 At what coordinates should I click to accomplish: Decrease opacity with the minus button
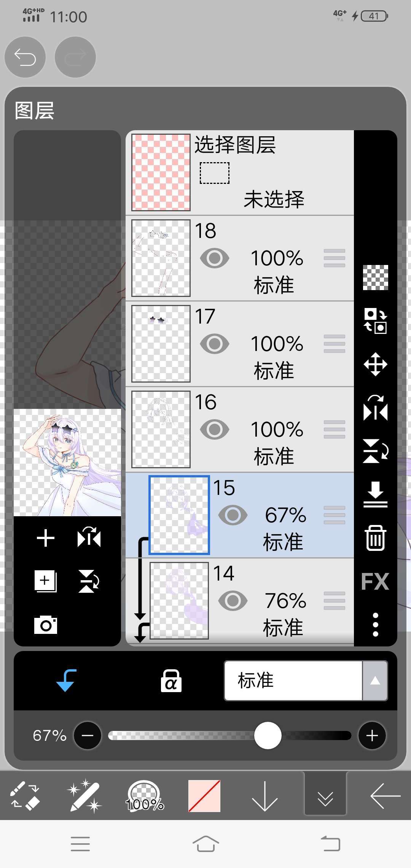click(88, 736)
